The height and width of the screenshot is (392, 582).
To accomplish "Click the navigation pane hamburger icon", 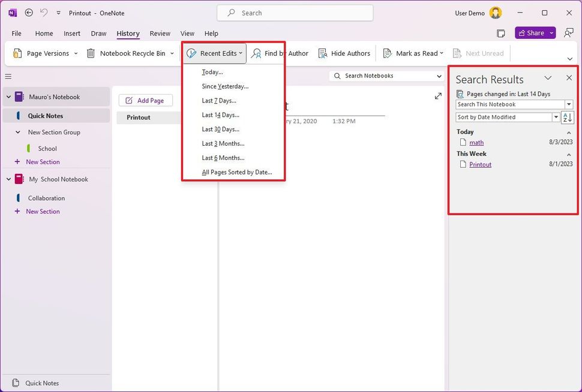I will click(8, 76).
